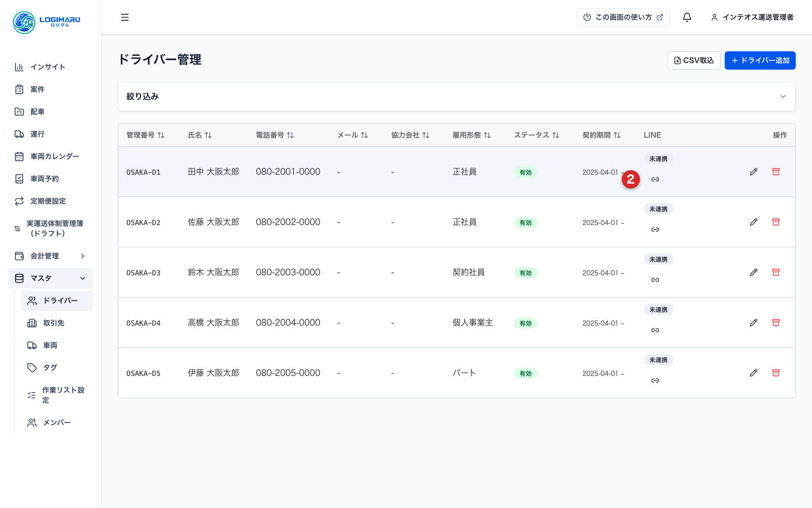Open the notifications bell

tap(687, 17)
